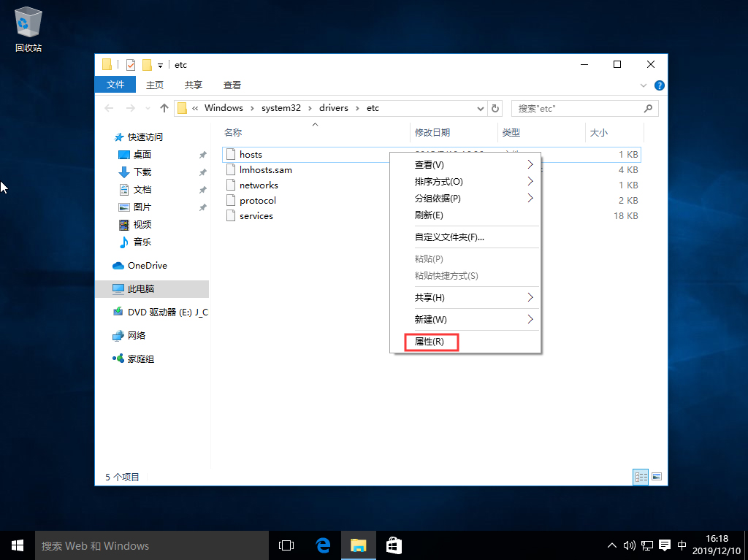
Task: Switch to details view in the status bar
Action: tap(641, 477)
